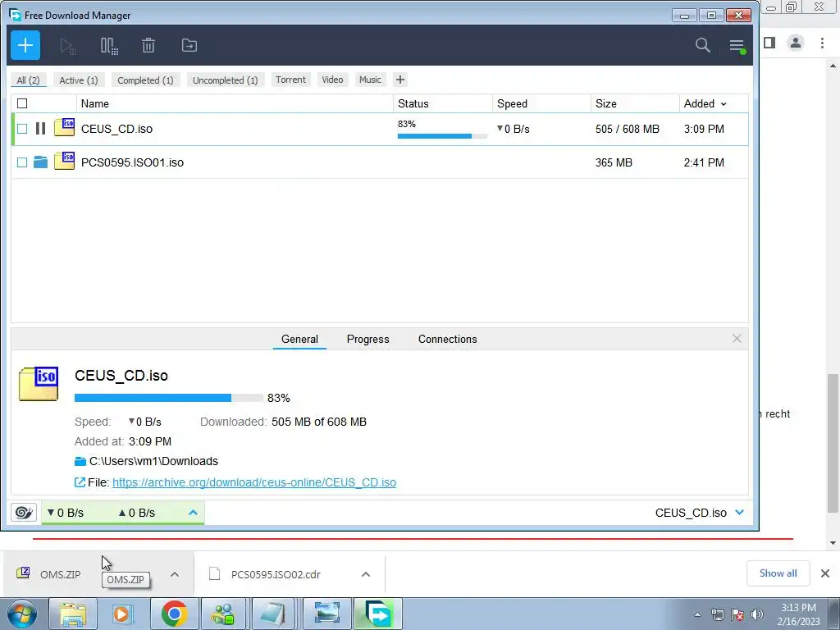840x630 pixels.
Task: Click Free Download Manager taskbar icon
Action: click(378, 614)
